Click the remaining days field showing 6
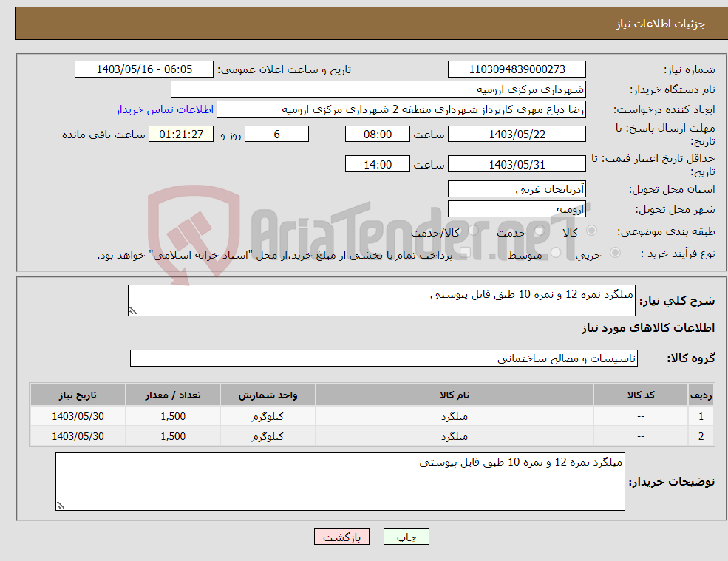Viewport: 728px width, 561px height. click(276, 135)
